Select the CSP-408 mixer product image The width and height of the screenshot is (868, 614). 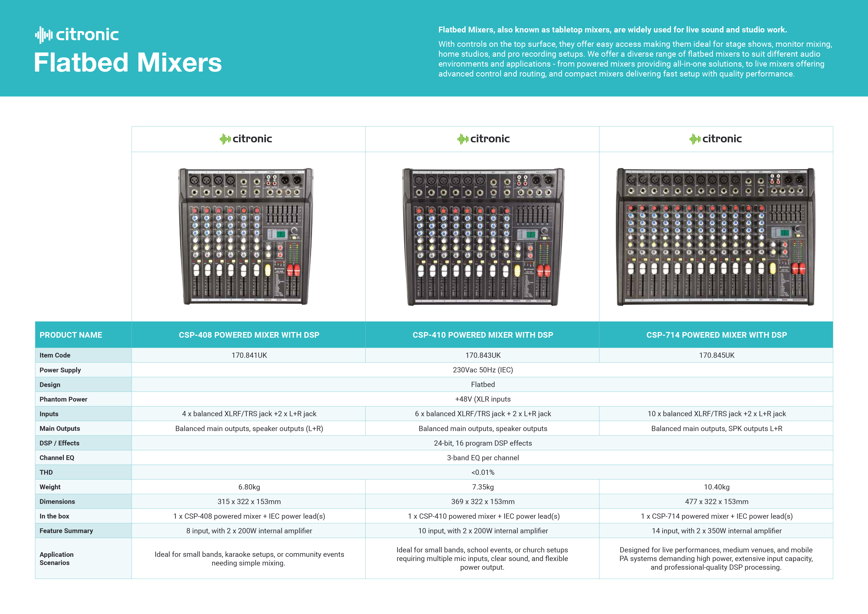point(246,236)
